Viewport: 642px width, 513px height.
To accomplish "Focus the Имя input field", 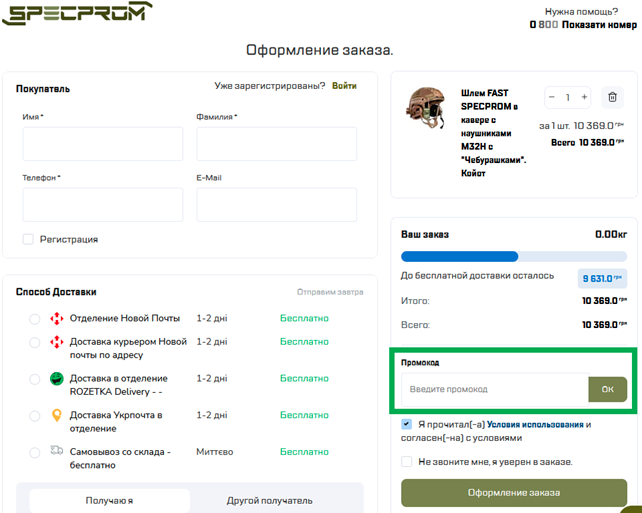I will pos(103,144).
